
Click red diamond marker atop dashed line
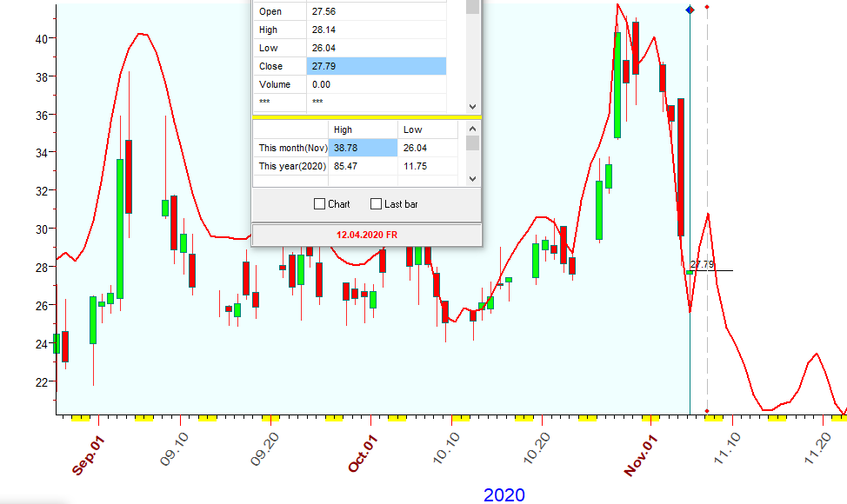[707, 7]
